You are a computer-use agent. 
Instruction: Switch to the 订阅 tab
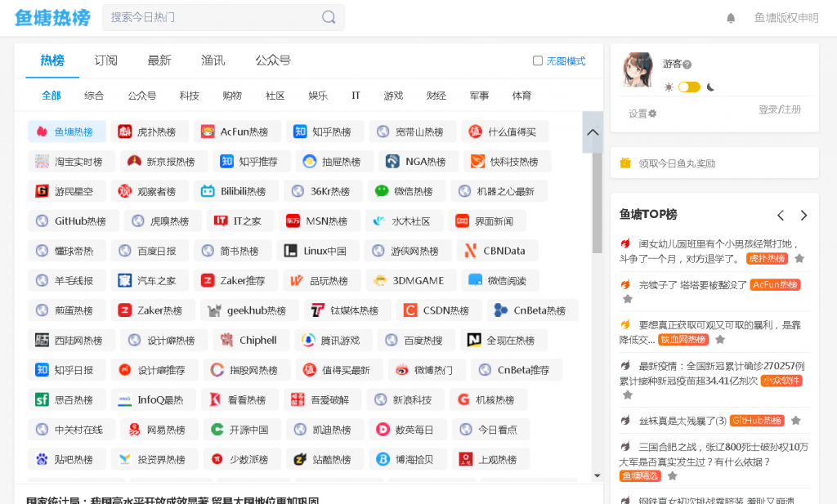click(105, 60)
